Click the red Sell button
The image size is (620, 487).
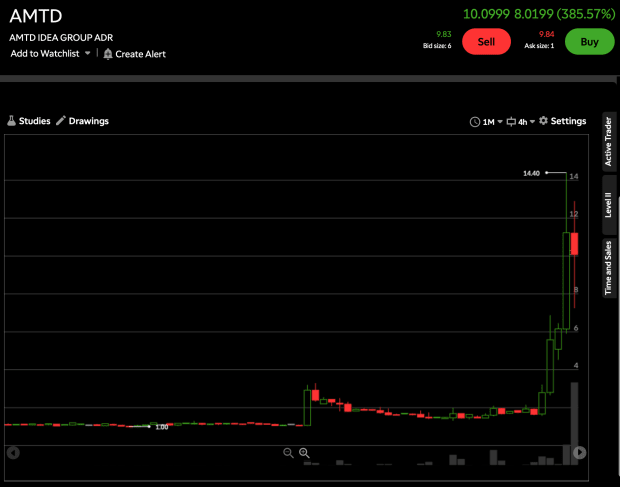486,42
